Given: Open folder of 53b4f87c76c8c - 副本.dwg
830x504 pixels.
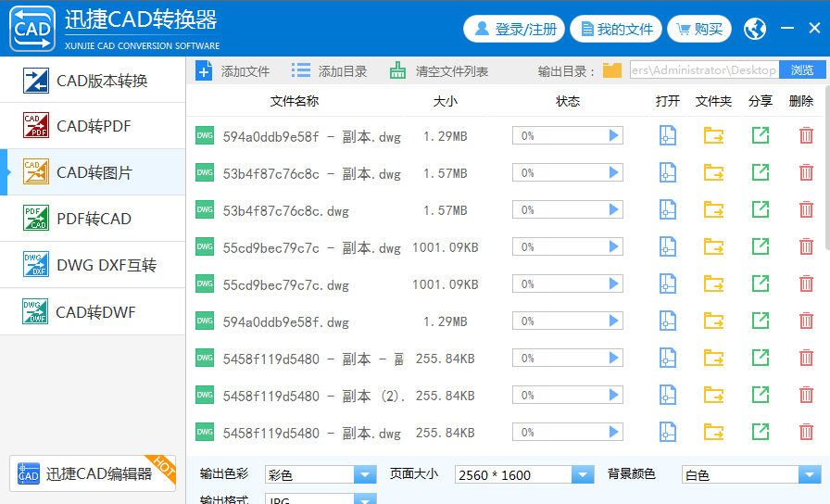Looking at the screenshot, I should pos(713,172).
